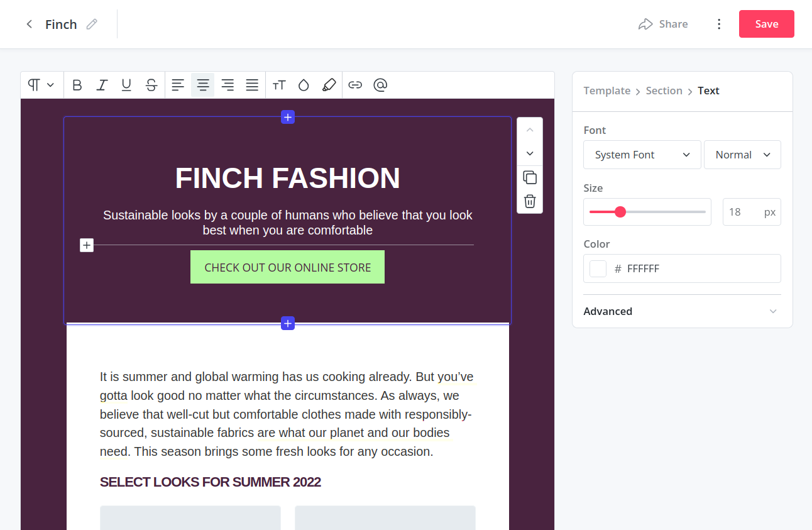
Task: Open the text color droplet tool
Action: point(304,85)
